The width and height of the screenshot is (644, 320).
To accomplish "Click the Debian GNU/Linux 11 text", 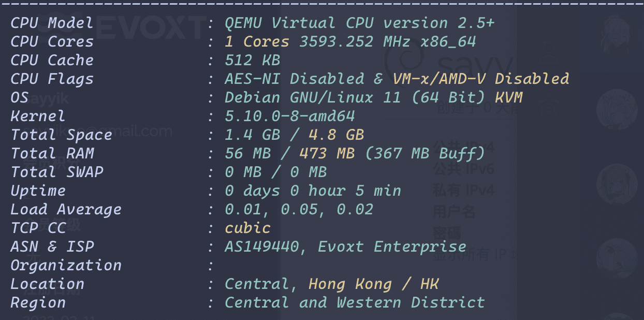I will 312,98.
